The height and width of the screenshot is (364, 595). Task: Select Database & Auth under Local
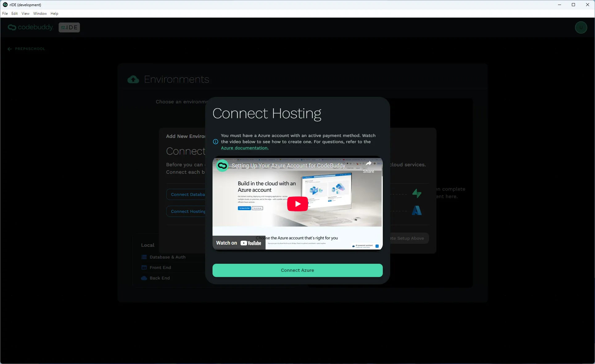[167, 257]
